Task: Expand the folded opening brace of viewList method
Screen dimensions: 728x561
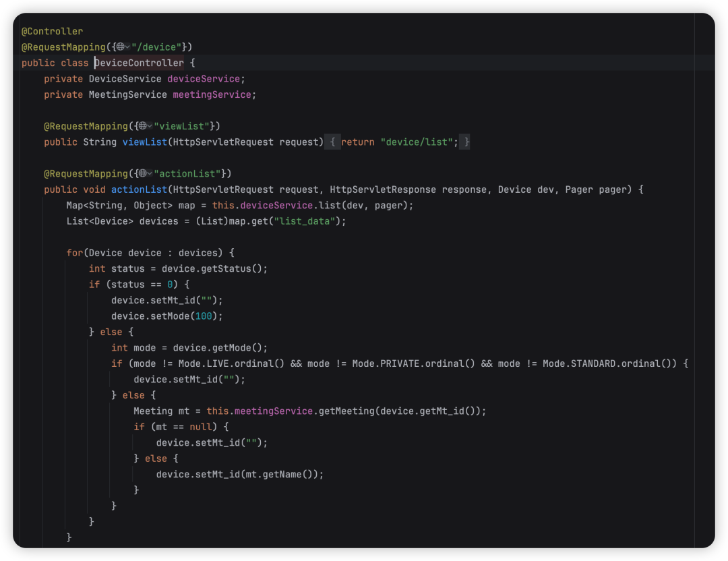Action: pos(333,142)
